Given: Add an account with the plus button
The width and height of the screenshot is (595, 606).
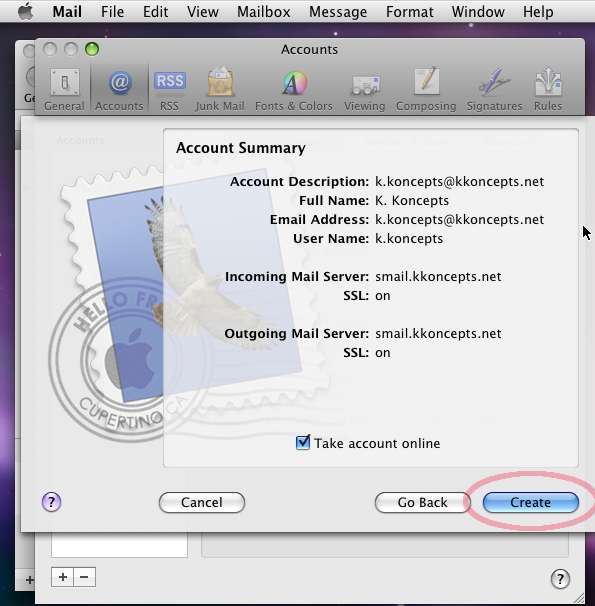Looking at the screenshot, I should 63,577.
